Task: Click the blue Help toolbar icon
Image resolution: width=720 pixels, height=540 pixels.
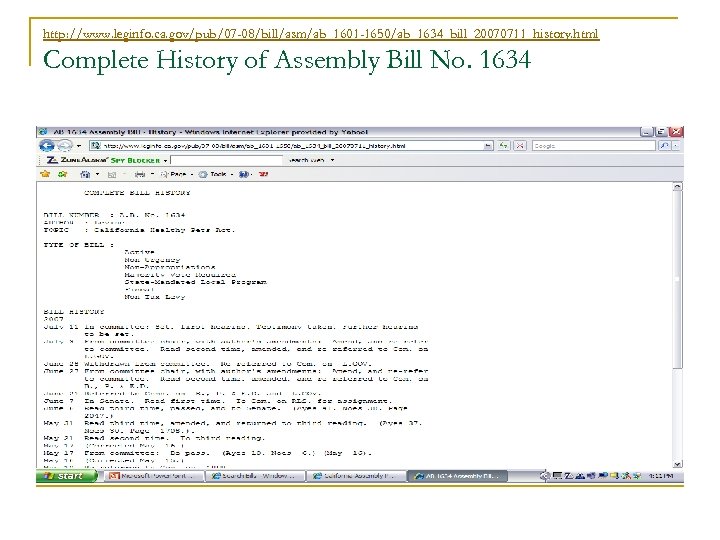Action: (x=245, y=174)
